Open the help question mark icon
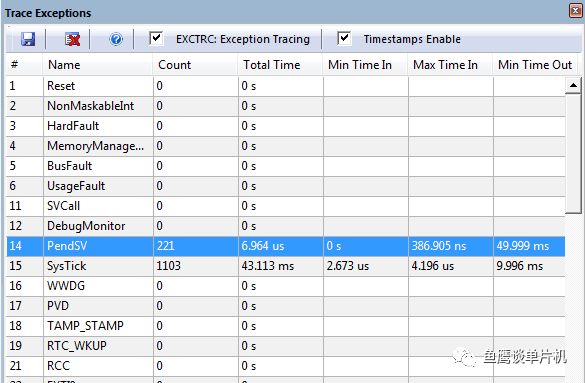585x383 pixels. coord(116,39)
